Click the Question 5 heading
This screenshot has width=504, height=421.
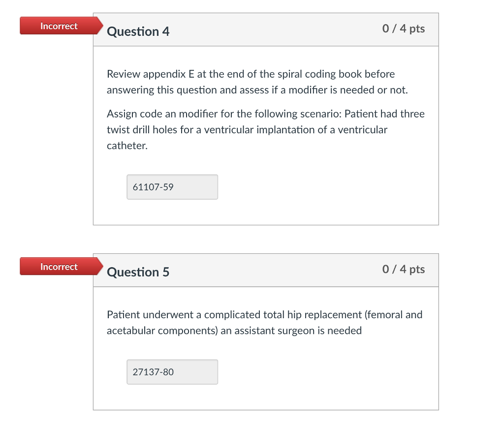[x=138, y=272]
